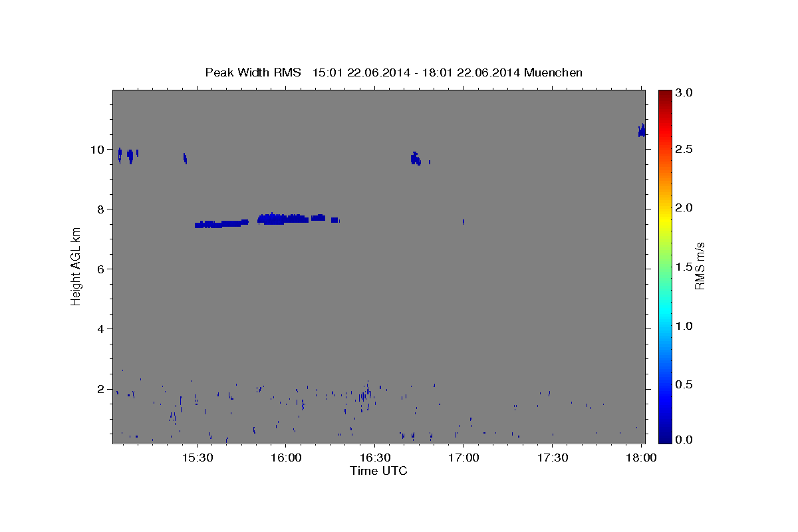Click the blue patch near 16:45 at 9.7 km
Screen dimensions: 798x532
[416, 158]
